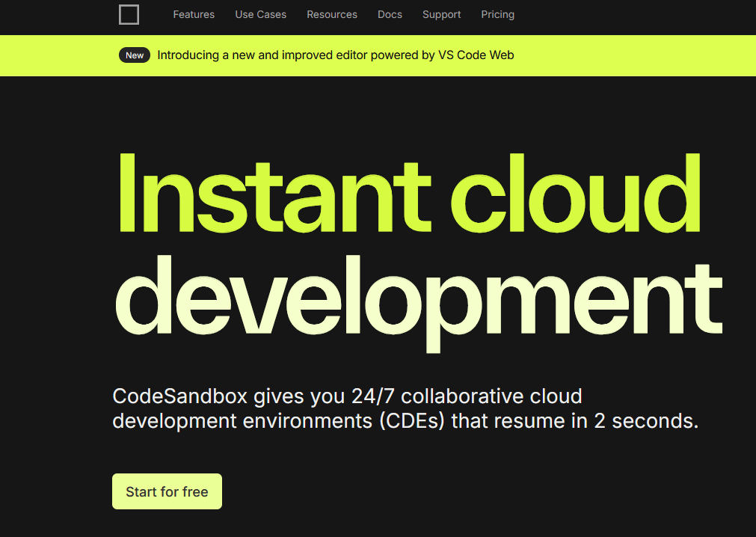This screenshot has height=537, width=756.
Task: Open the Support link
Action: [x=442, y=14]
